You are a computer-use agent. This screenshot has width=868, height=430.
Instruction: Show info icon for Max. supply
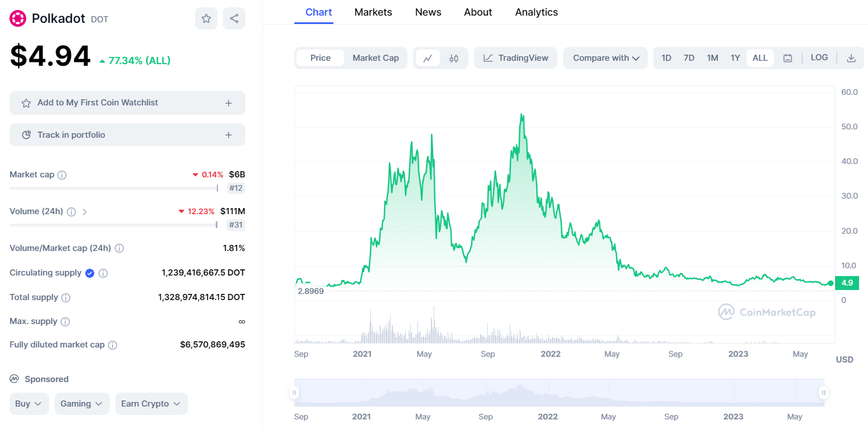point(65,322)
